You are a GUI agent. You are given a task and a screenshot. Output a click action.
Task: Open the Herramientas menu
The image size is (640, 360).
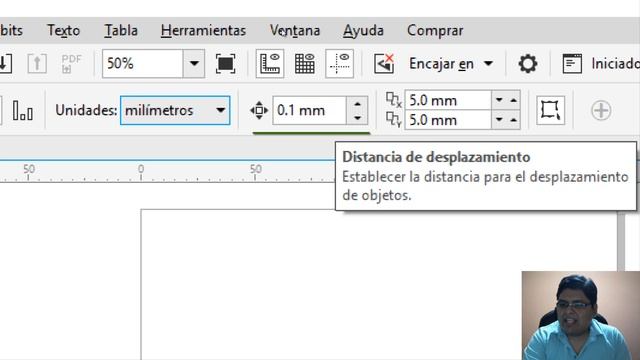[203, 31]
